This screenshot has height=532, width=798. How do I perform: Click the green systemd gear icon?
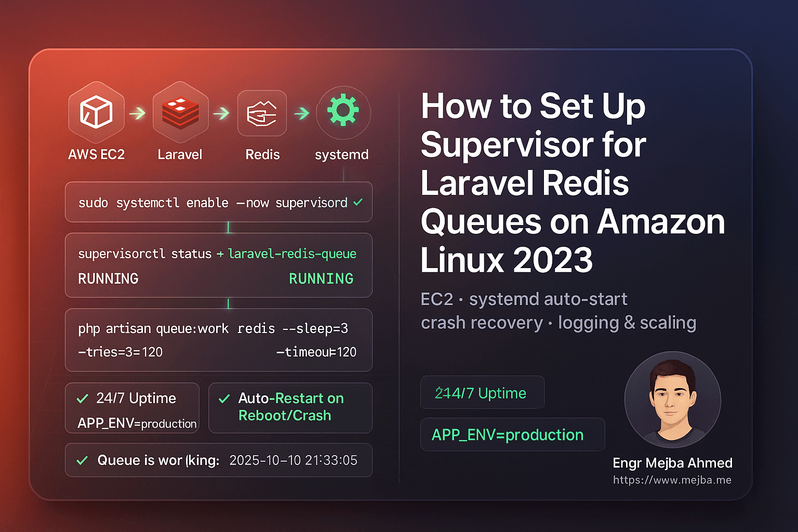[x=343, y=112]
